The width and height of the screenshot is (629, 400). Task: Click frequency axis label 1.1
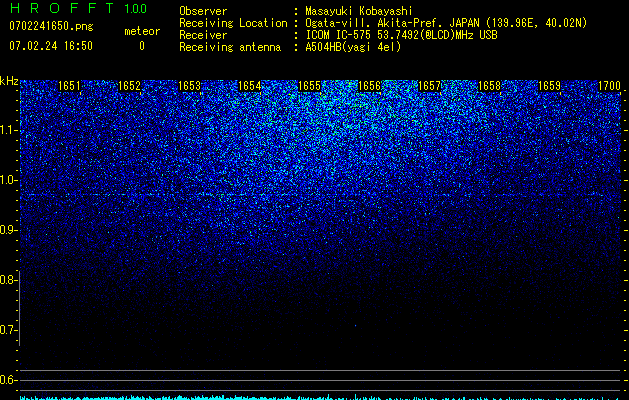[x=9, y=130]
